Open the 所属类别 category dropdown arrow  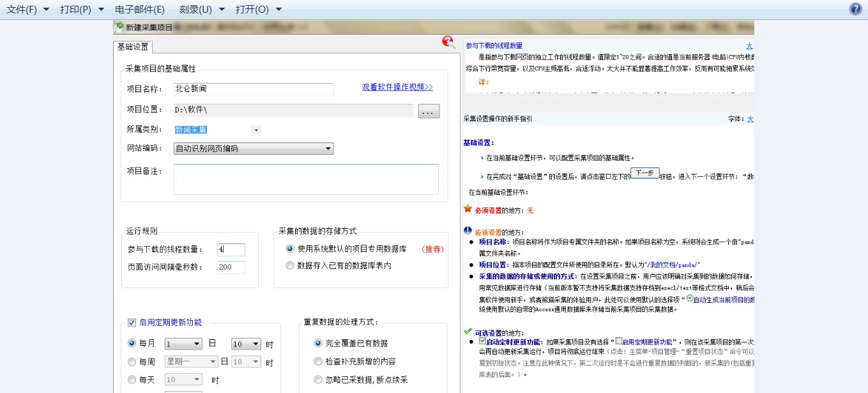tap(255, 130)
